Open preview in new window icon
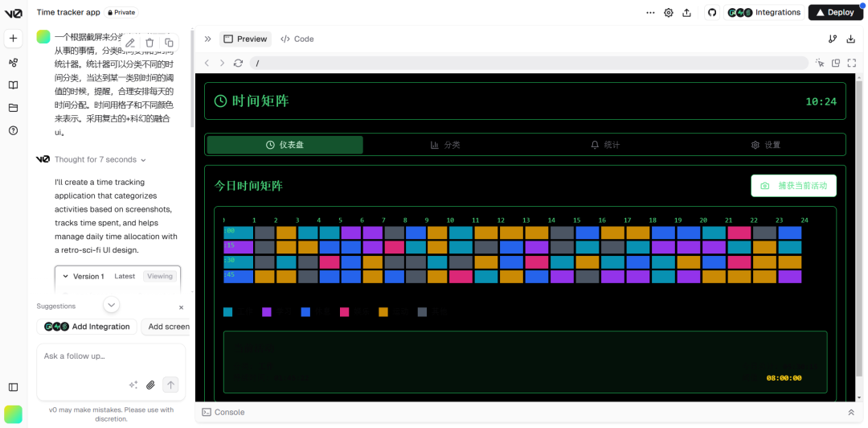The height and width of the screenshot is (428, 868). [836, 63]
